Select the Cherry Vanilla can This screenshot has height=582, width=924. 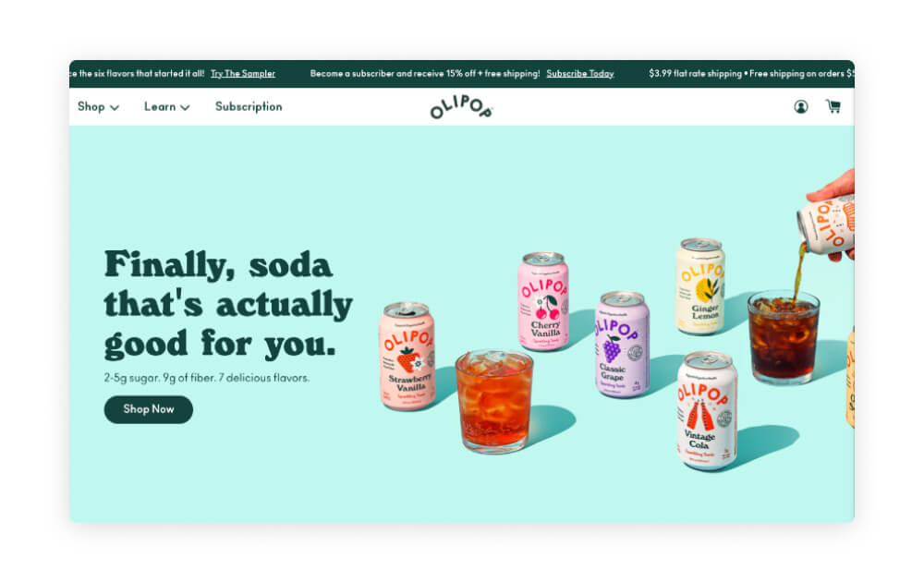[543, 300]
